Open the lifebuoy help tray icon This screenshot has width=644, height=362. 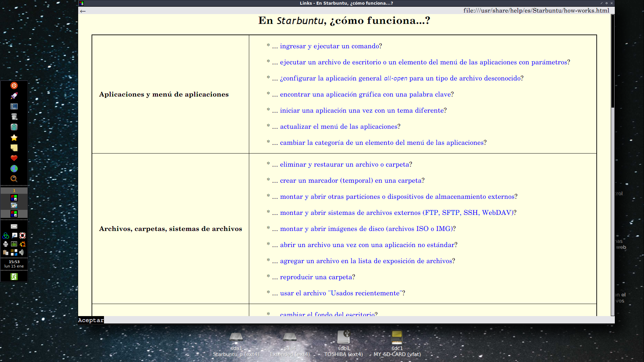[x=22, y=236]
